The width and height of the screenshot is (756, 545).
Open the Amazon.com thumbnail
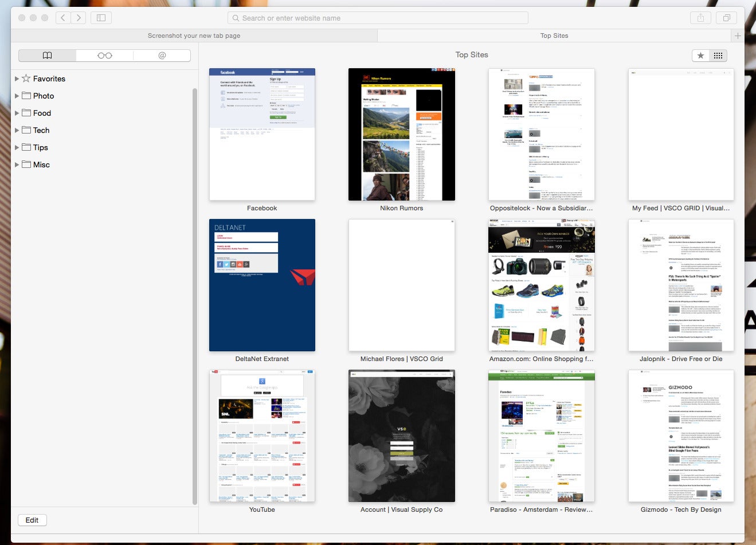coord(542,285)
